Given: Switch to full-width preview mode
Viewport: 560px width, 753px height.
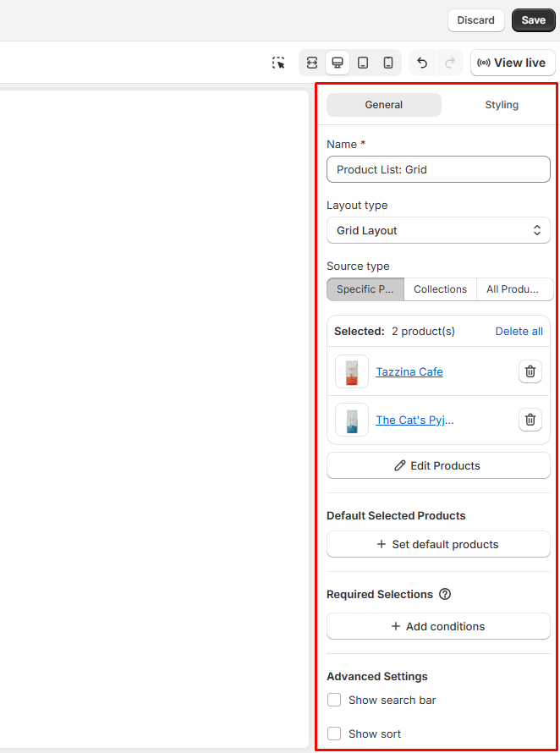Looking at the screenshot, I should (x=312, y=63).
